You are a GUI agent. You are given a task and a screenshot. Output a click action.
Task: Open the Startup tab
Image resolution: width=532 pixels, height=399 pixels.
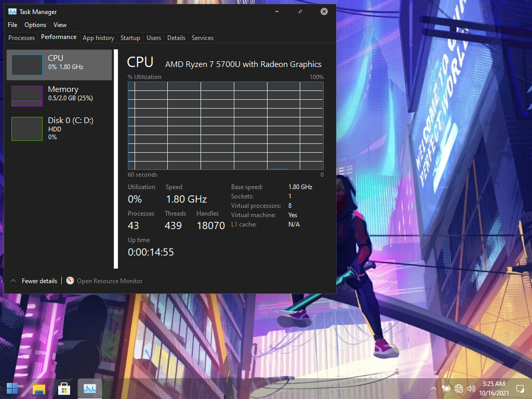click(130, 37)
